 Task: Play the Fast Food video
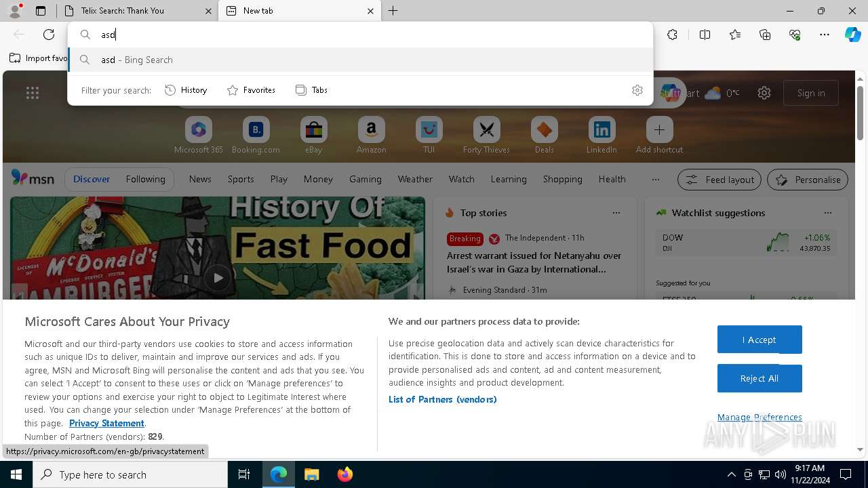click(x=218, y=277)
